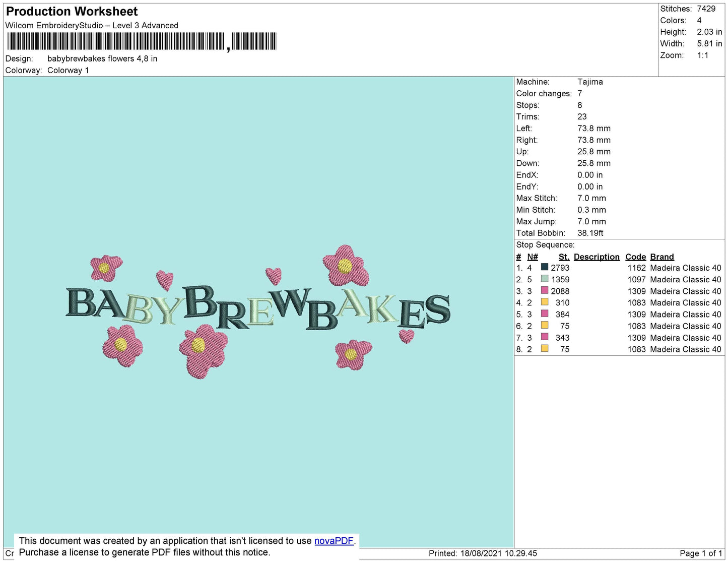Click the 'Colorway 1' text
This screenshot has height=563, width=728.
68,71
